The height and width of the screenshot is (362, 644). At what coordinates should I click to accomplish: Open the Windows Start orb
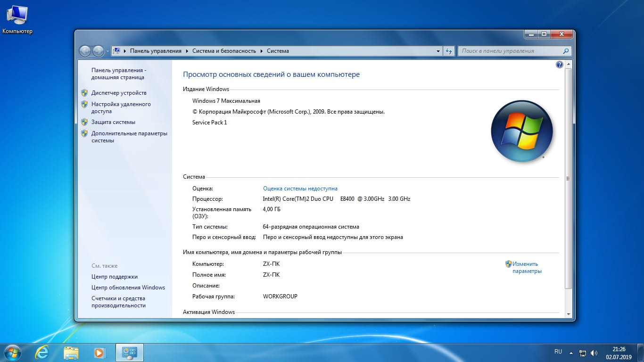pyautogui.click(x=13, y=352)
